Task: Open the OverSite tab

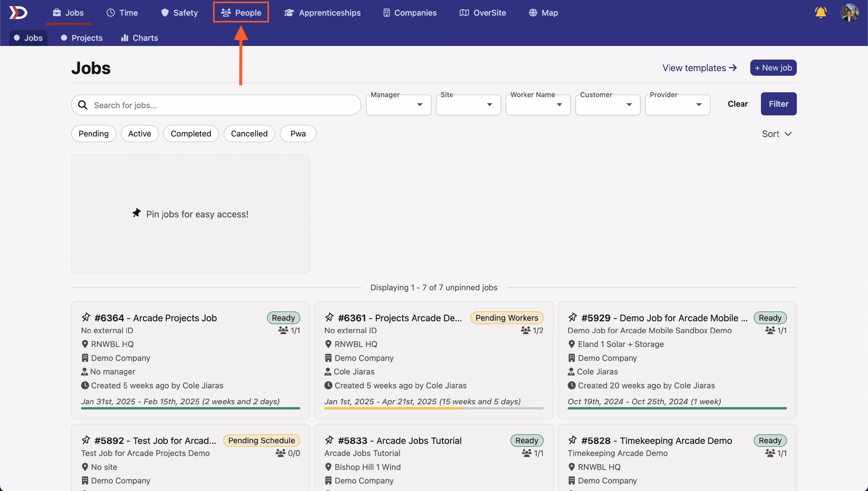Action: click(482, 12)
